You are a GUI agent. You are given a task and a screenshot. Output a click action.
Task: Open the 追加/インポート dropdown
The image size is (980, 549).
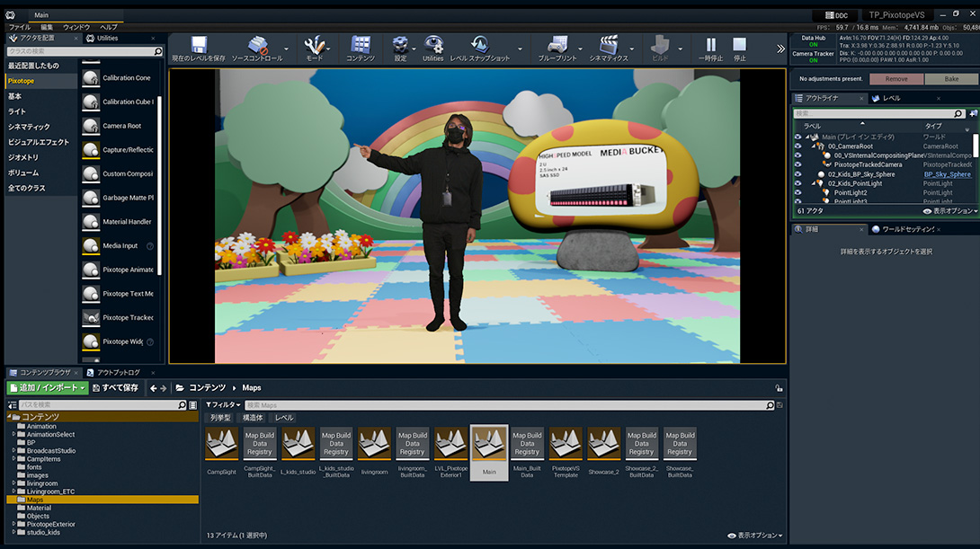pos(48,388)
